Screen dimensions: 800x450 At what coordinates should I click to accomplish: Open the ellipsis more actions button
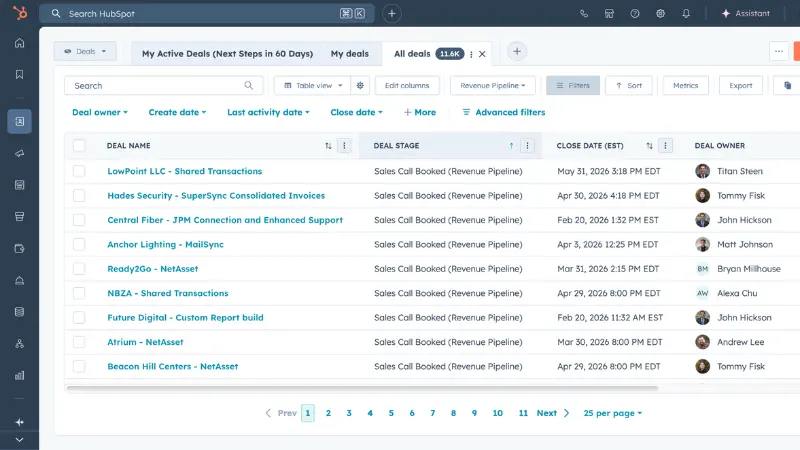click(x=779, y=51)
